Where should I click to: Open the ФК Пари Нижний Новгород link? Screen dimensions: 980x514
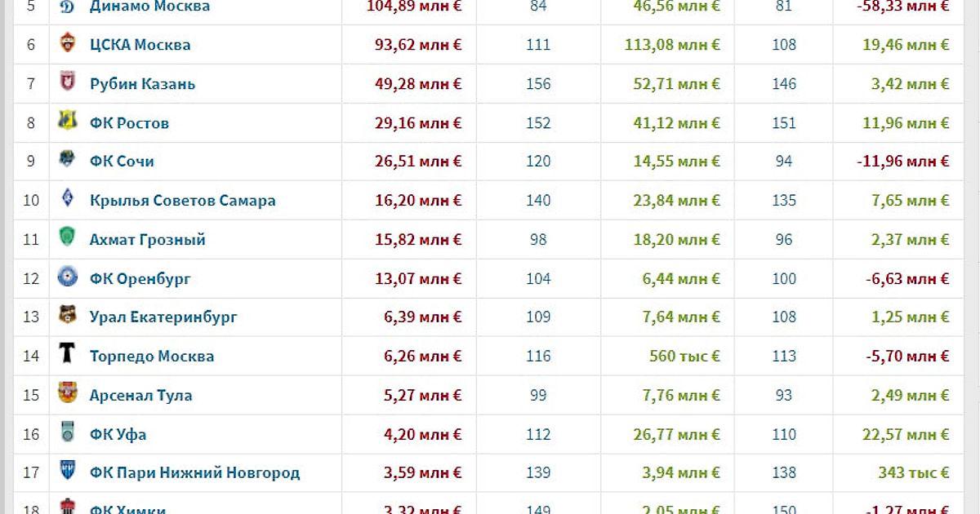click(194, 472)
